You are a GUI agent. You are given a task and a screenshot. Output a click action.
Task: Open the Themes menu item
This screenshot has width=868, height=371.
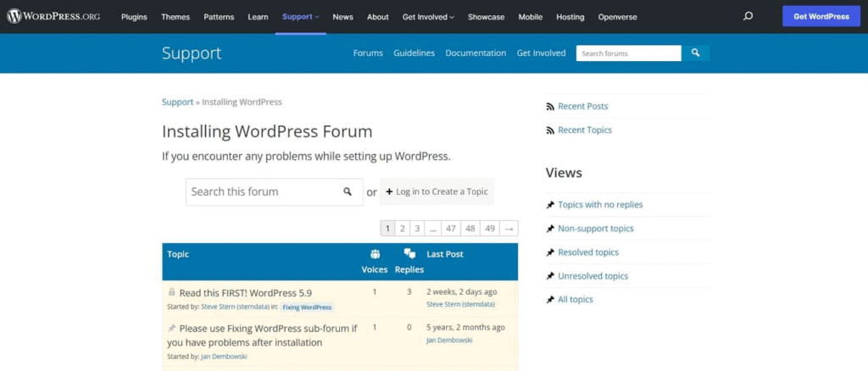tap(175, 17)
